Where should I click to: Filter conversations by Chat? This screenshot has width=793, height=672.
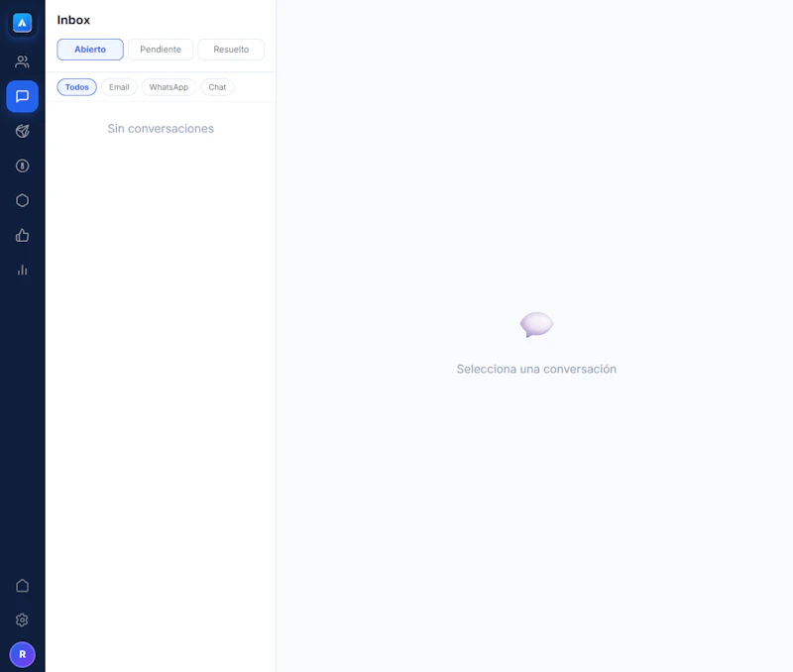point(217,87)
